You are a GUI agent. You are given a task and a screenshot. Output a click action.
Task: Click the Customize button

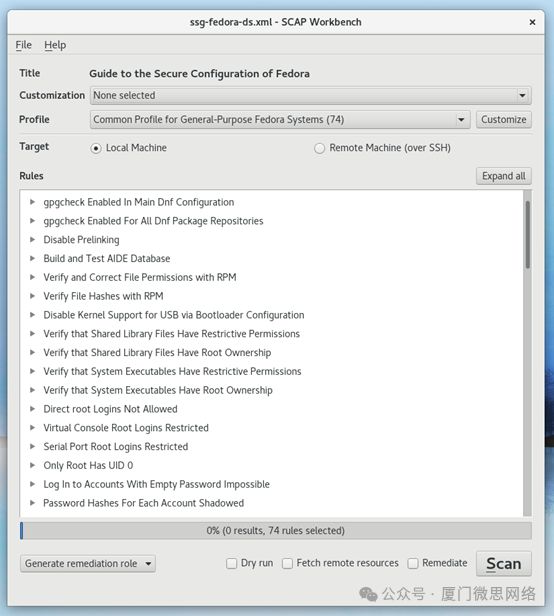coord(504,119)
